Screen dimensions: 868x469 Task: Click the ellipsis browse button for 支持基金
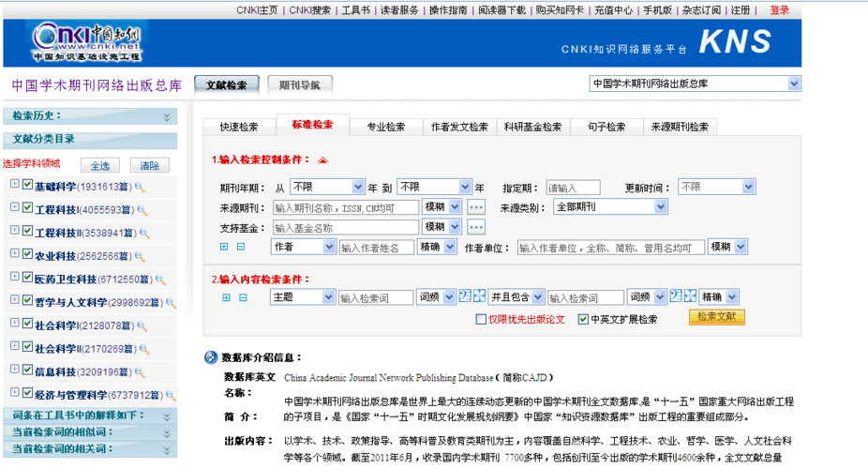coord(476,227)
